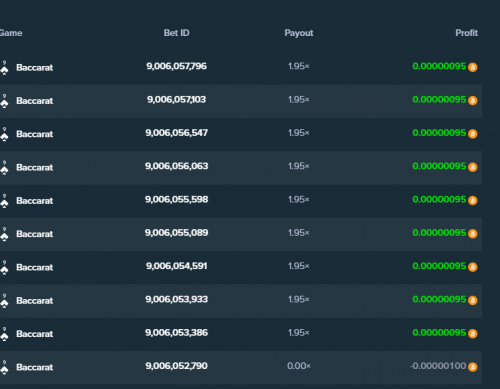Click the 1.95× payout in row 9,006,057,796
500x389 pixels.
[299, 66]
